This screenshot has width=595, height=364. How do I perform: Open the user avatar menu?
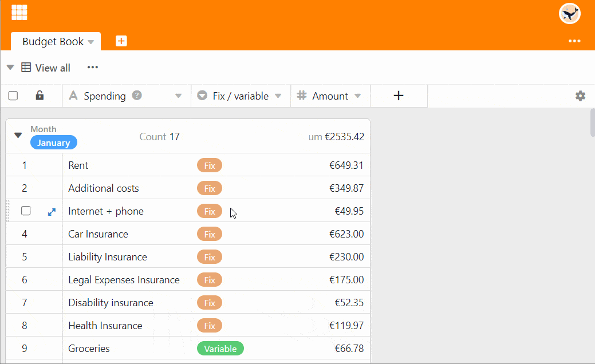tap(569, 14)
